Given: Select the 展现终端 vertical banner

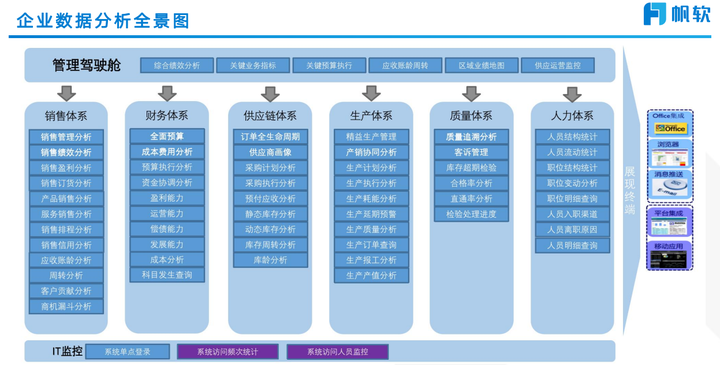Looking at the screenshot, I should pyautogui.click(x=630, y=190).
